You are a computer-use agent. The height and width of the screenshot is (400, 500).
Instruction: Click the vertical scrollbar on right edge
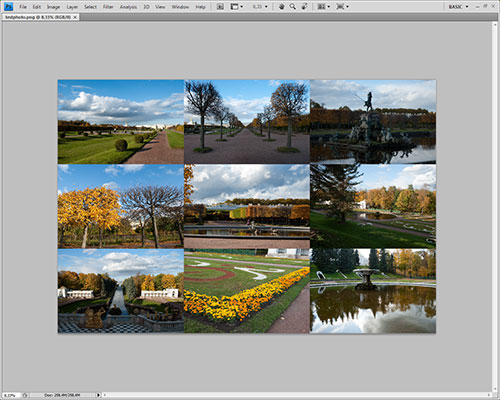pos(495,207)
